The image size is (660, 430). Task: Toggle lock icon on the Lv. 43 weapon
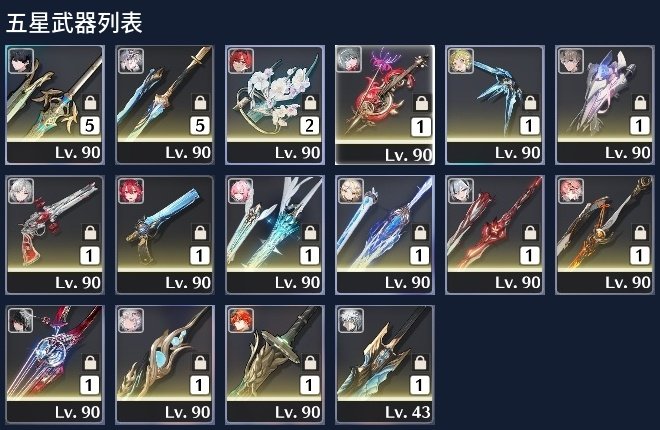[420, 362]
